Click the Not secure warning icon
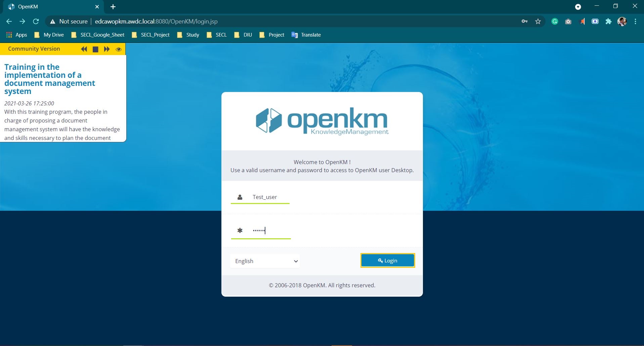This screenshot has height=346, width=644. [x=52, y=21]
